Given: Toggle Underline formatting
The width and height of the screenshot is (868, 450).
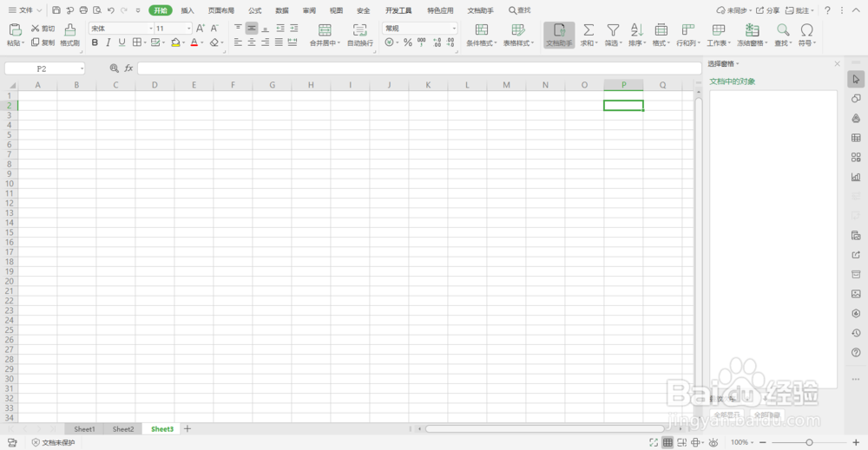Looking at the screenshot, I should tap(122, 42).
